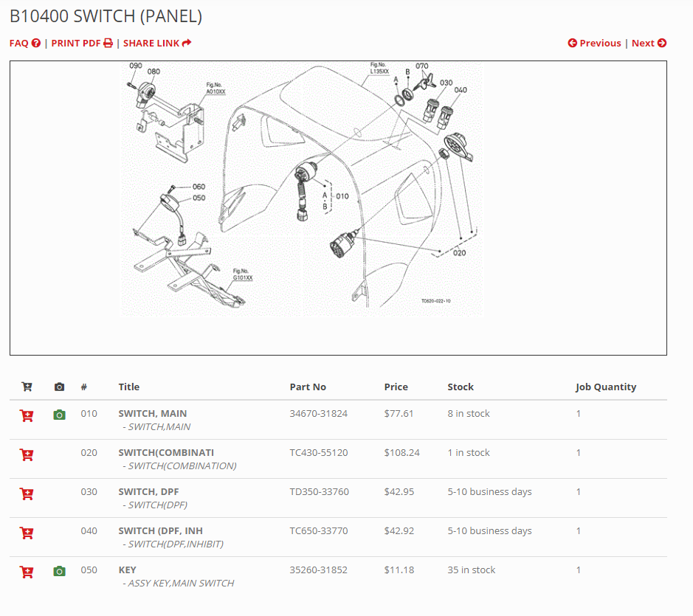View photo of KEY part

(x=60, y=571)
